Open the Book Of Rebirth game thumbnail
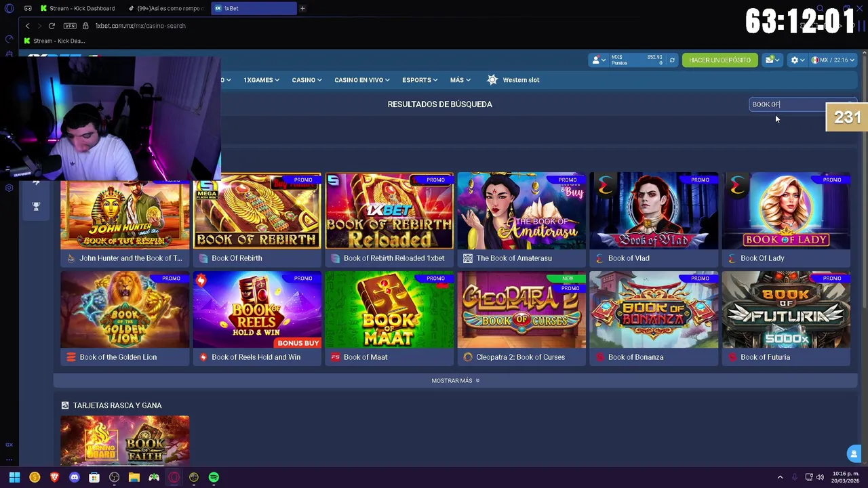 coord(257,211)
